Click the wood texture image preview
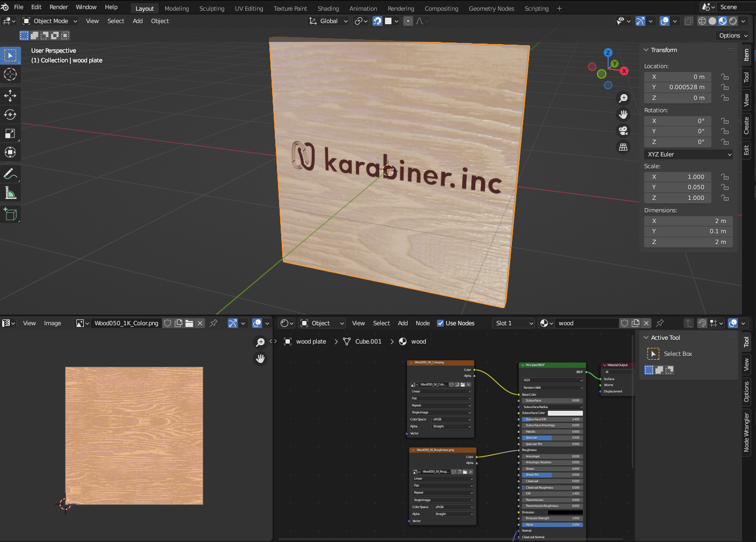 134,436
